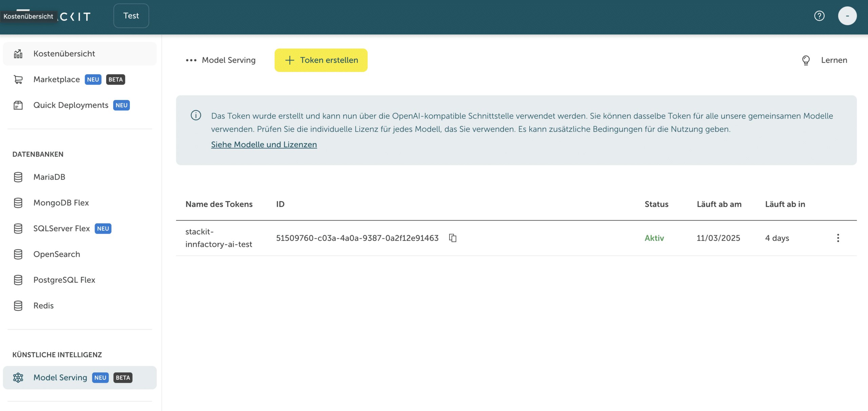Click the Model Serving atom icon
The image size is (868, 411).
(x=18, y=377)
